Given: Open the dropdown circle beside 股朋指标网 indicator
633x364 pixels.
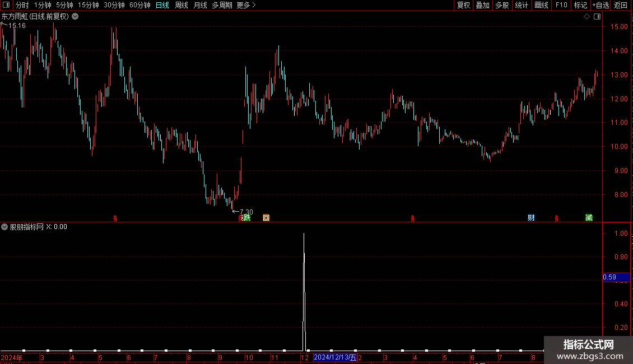Looking at the screenshot, I should pos(4,227).
